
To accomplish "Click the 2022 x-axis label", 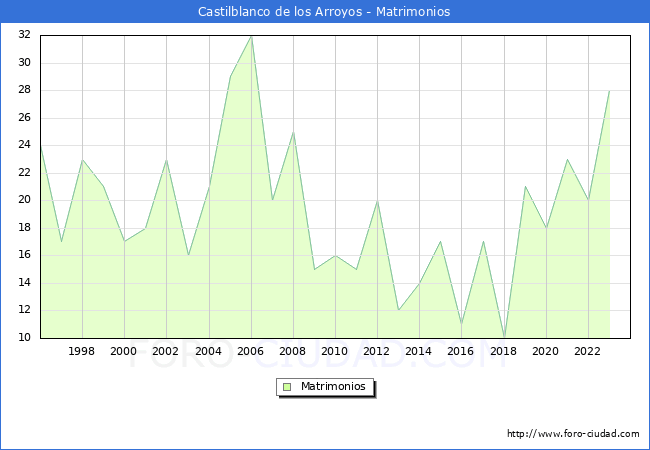I will (x=588, y=351).
